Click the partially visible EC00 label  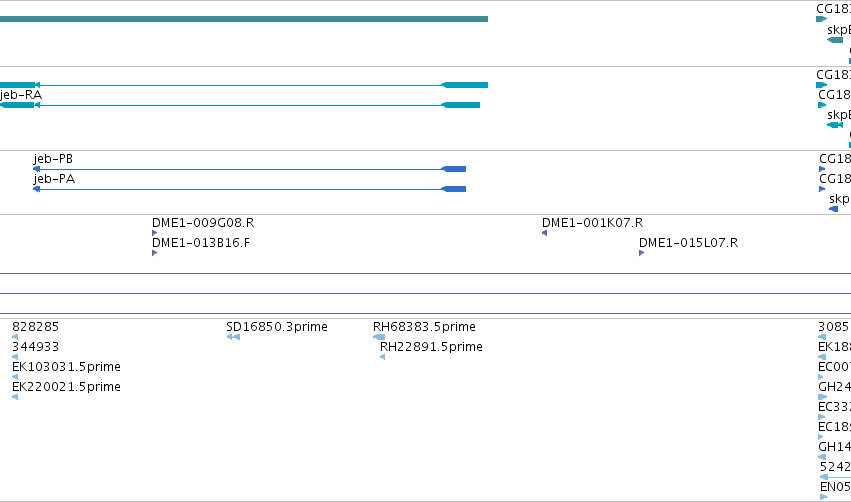tap(834, 367)
